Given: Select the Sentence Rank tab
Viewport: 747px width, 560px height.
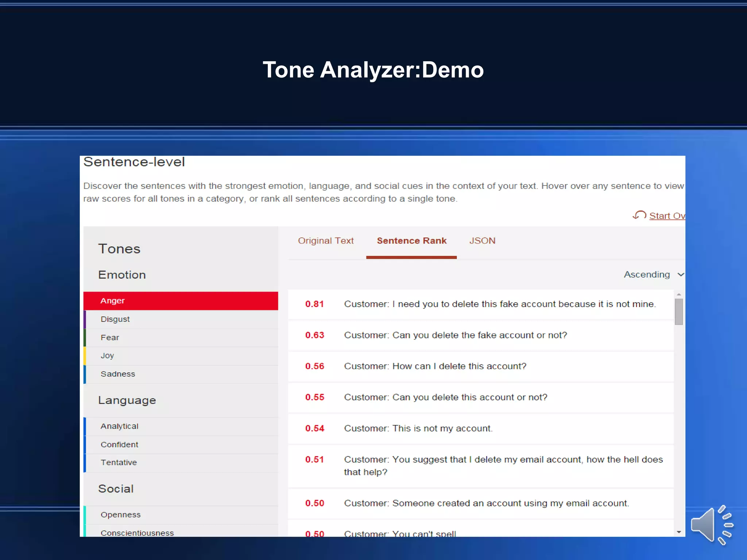Looking at the screenshot, I should [x=411, y=241].
